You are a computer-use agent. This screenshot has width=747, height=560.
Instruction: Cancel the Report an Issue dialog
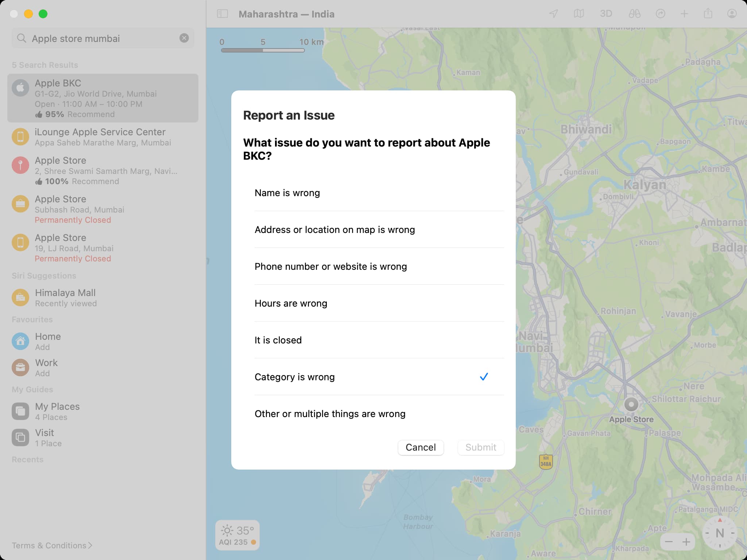tap(421, 447)
